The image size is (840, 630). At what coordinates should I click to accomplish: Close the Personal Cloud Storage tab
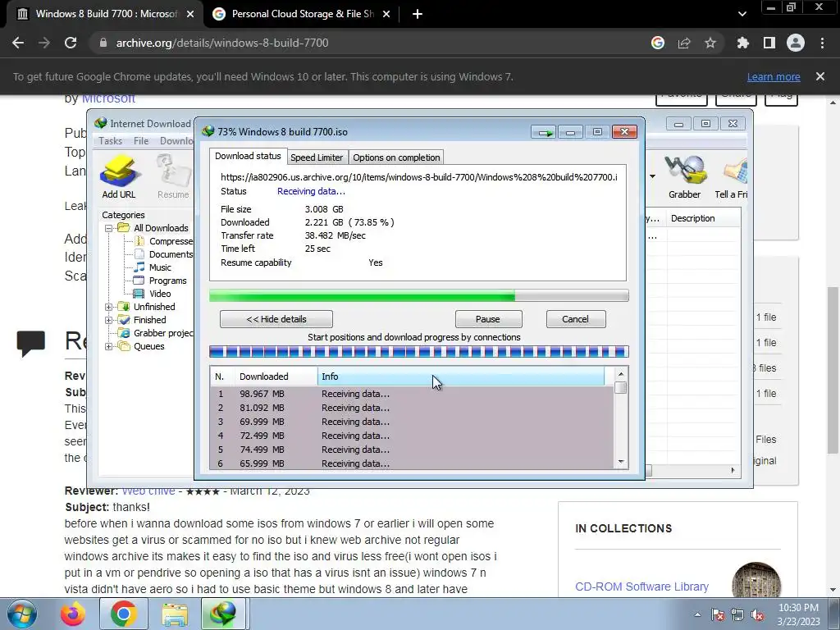[386, 14]
